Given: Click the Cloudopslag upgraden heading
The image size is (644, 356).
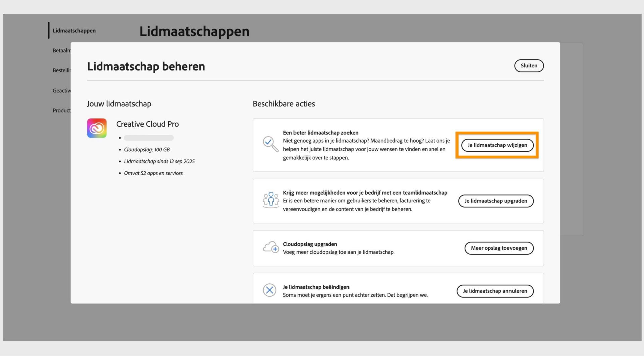Looking at the screenshot, I should pyautogui.click(x=310, y=244).
